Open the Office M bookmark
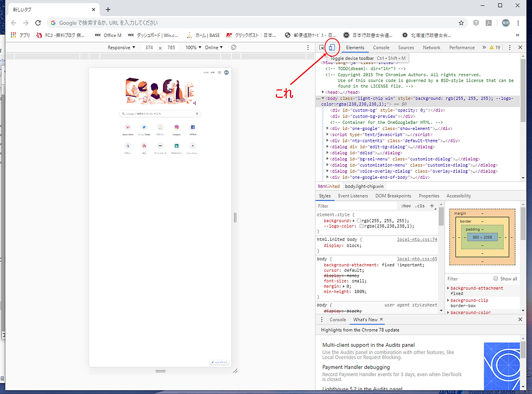This screenshot has height=394, width=532. [108, 35]
